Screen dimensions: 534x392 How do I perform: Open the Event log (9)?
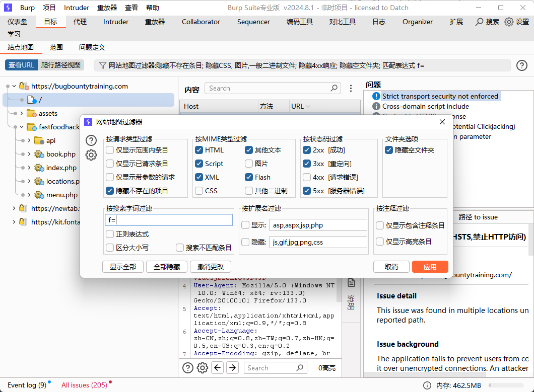pos(27,385)
